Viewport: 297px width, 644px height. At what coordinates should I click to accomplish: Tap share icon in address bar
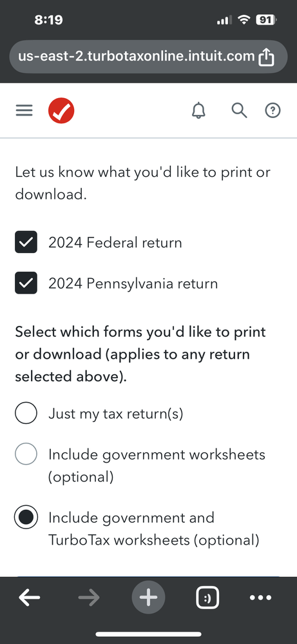[266, 57]
